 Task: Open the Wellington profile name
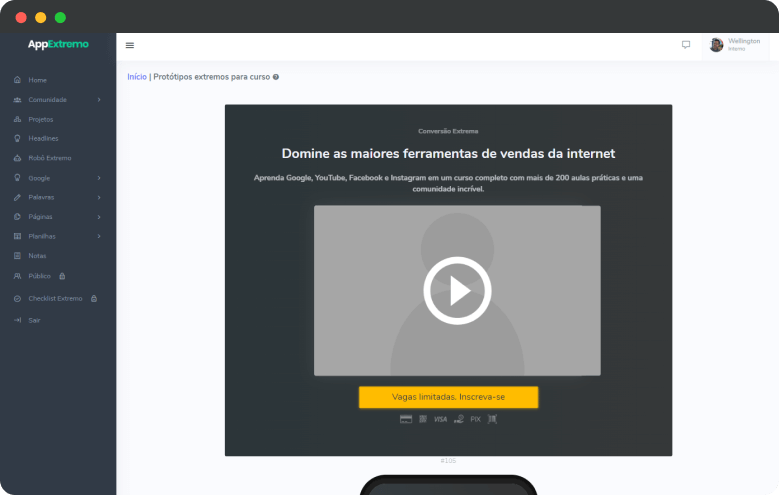tap(744, 41)
